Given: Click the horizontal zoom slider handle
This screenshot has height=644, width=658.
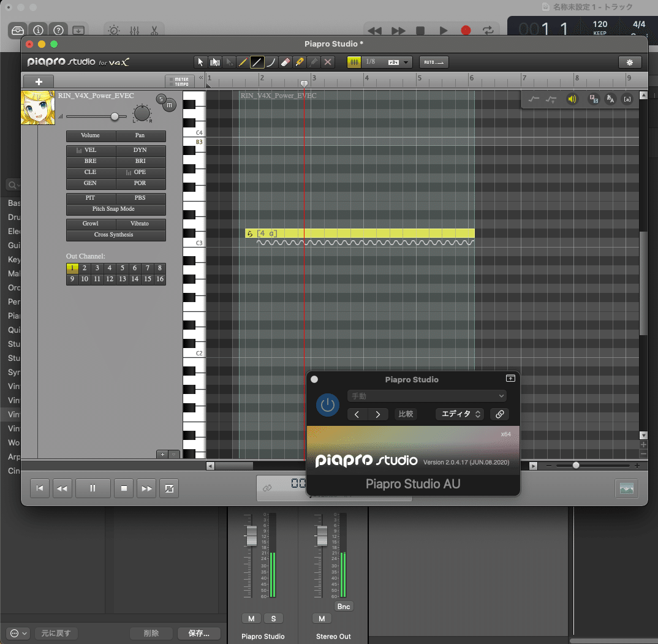Looking at the screenshot, I should [x=576, y=465].
